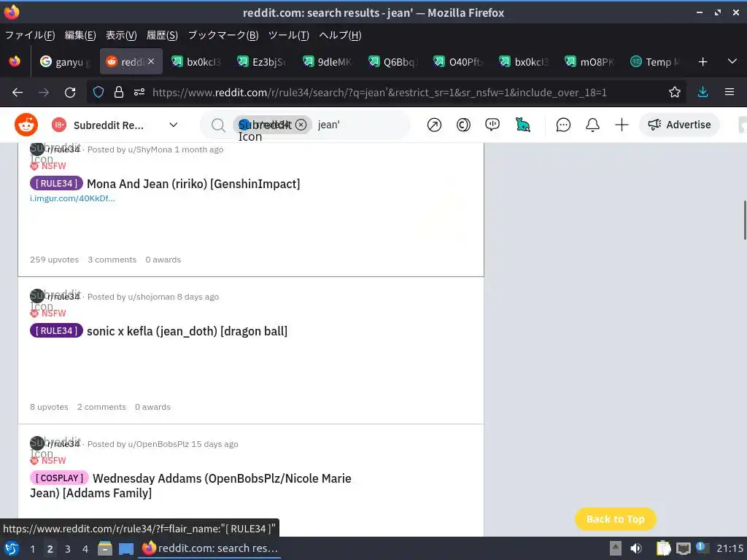The width and height of the screenshot is (747, 560).
Task: Bookmark this page with star icon
Action: click(675, 93)
